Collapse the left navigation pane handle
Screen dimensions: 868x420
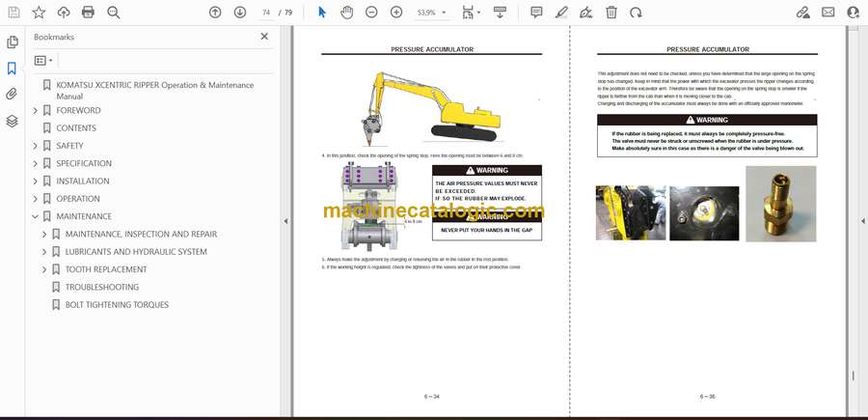click(285, 221)
